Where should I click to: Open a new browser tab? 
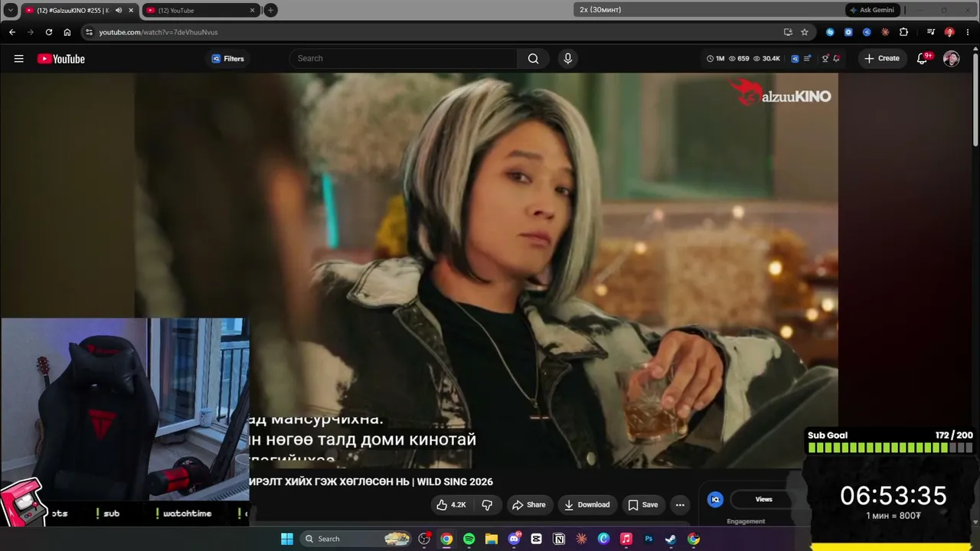click(270, 11)
